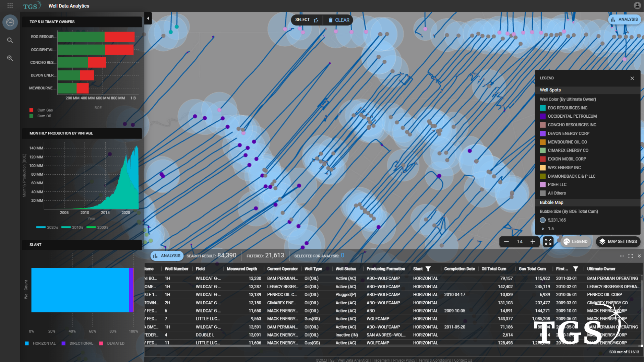Open the app launcher grid icon
The image size is (644, 362).
10,6
